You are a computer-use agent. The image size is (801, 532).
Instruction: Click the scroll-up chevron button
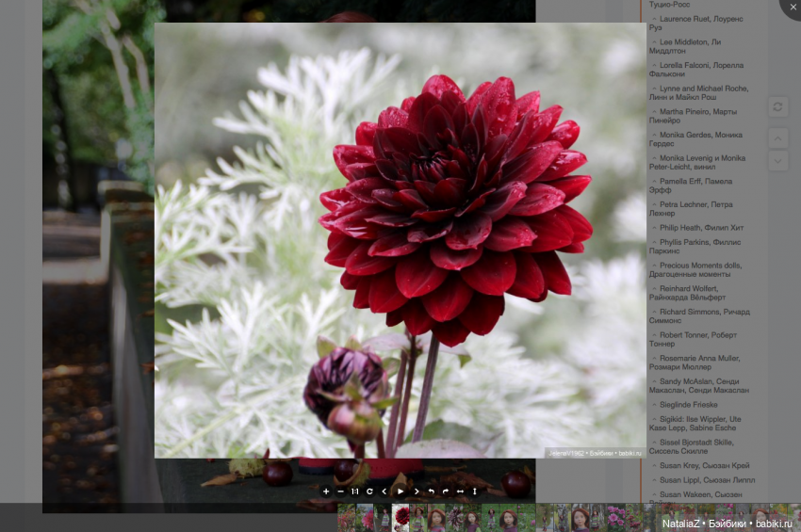(777, 138)
